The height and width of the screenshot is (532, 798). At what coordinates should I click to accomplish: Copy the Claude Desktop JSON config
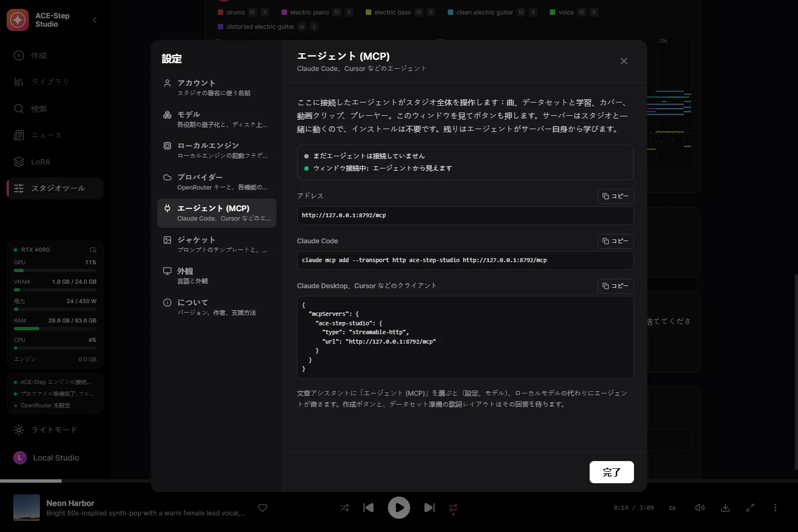pos(616,286)
